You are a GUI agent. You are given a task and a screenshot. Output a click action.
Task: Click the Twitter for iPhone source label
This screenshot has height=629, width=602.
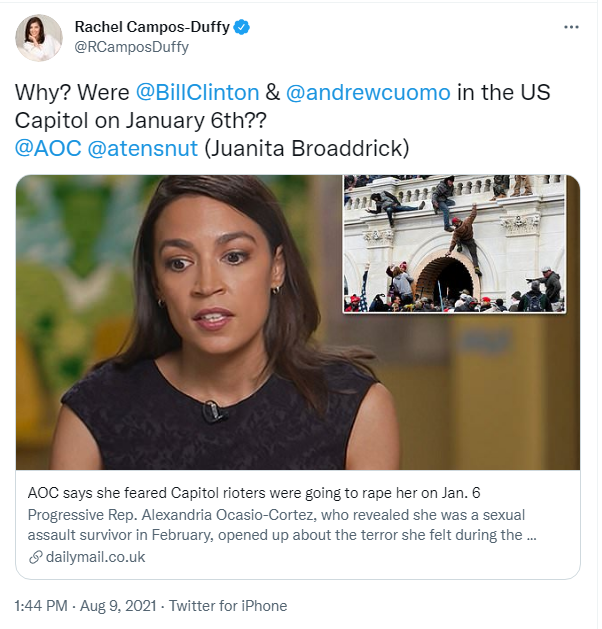228,606
